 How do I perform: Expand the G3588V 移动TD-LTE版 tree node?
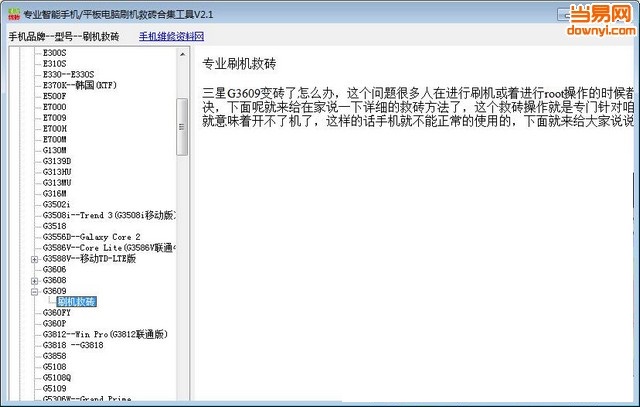click(36, 258)
